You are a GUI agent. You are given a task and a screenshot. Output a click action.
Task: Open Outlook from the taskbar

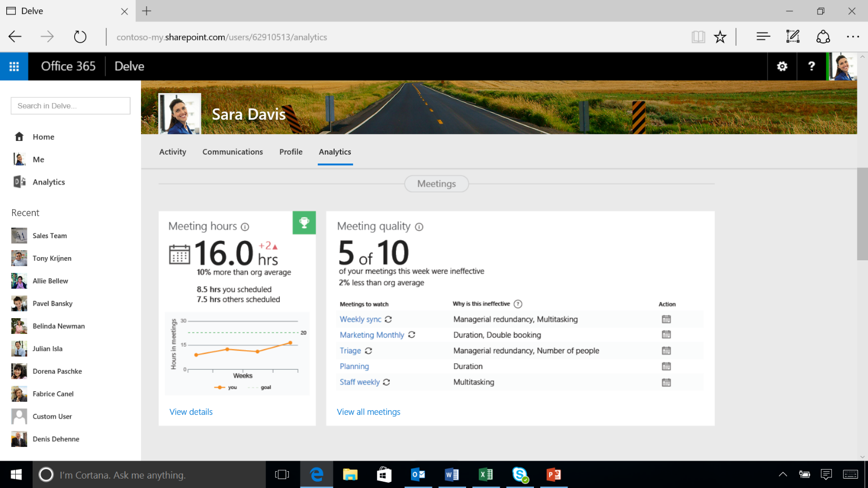[418, 474]
